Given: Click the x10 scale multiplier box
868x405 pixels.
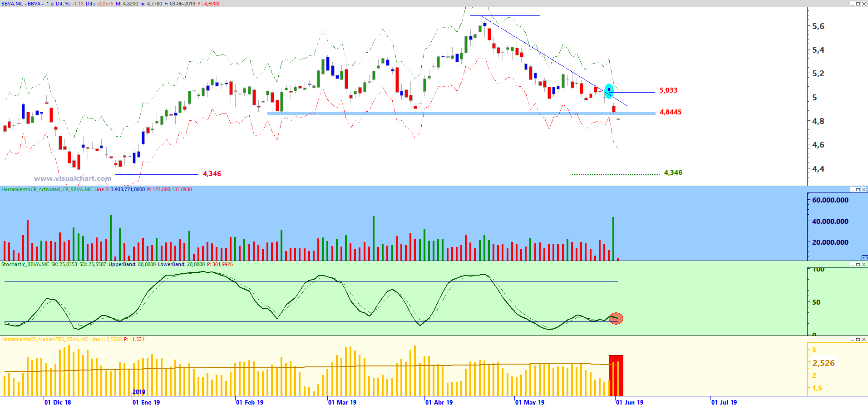Looking at the screenshot, I should (864, 258).
